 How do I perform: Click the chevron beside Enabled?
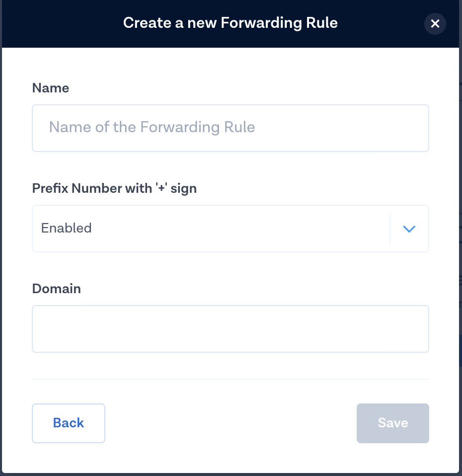point(409,229)
